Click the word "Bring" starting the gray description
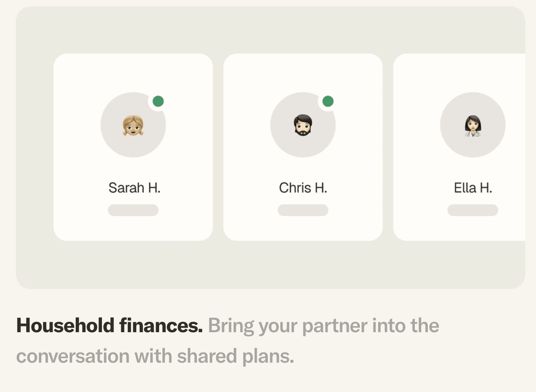 point(231,326)
